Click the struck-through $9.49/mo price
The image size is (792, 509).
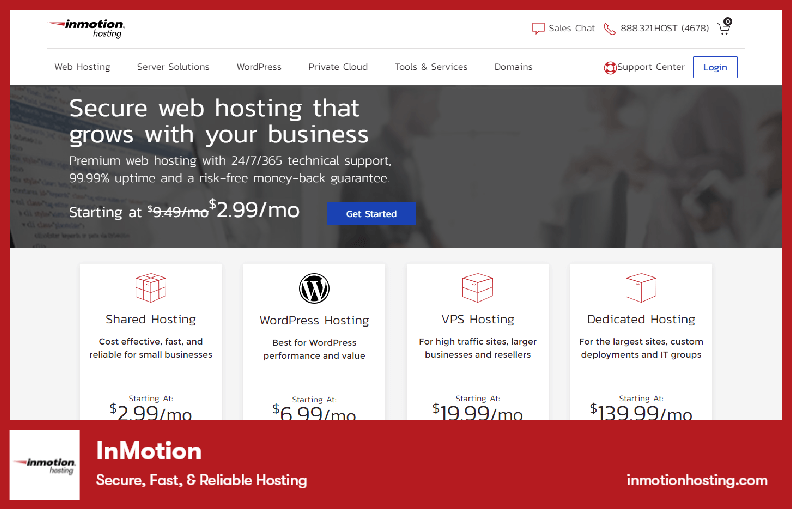178,212
